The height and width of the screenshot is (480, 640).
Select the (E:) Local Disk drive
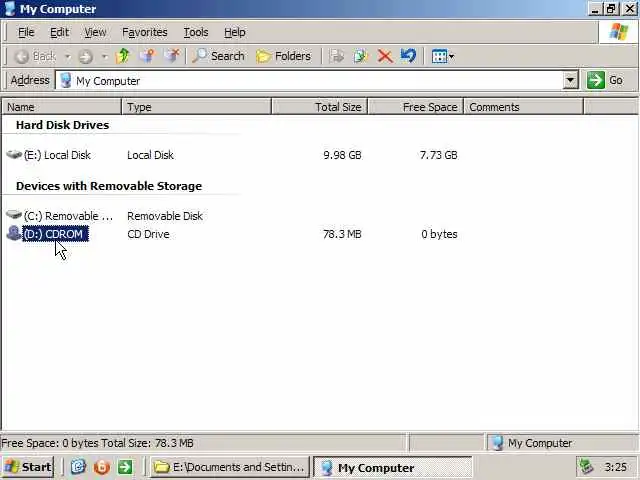[57, 155]
